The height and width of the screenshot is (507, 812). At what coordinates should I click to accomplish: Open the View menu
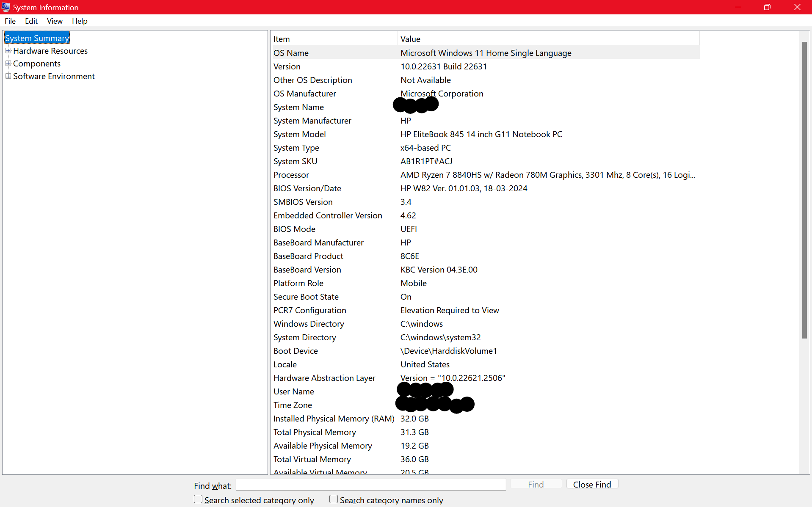pos(55,21)
